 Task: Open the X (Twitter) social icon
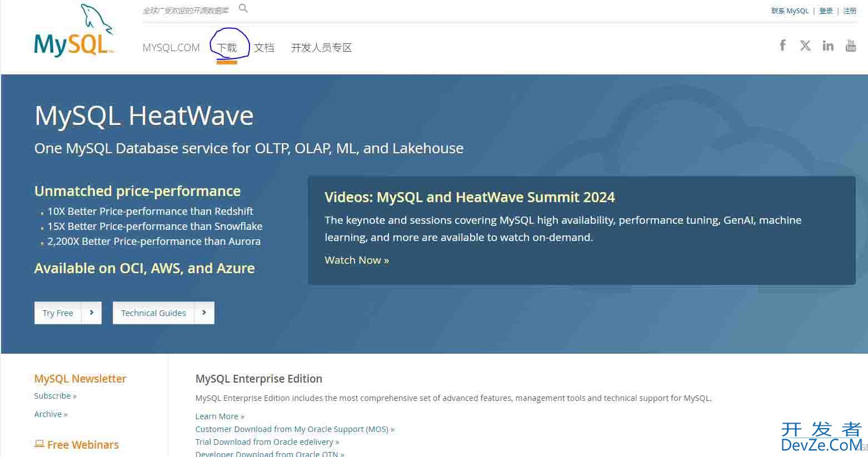click(805, 46)
